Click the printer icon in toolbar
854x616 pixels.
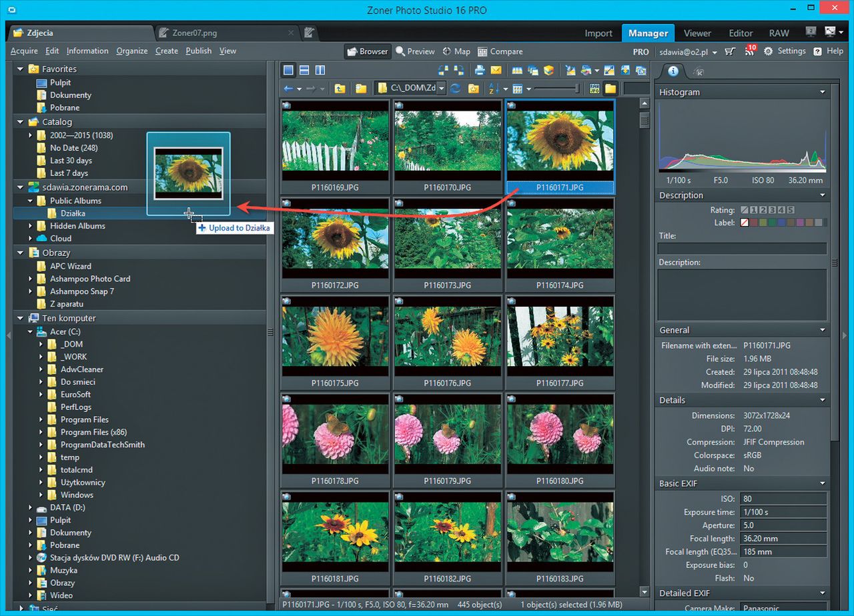pos(480,70)
